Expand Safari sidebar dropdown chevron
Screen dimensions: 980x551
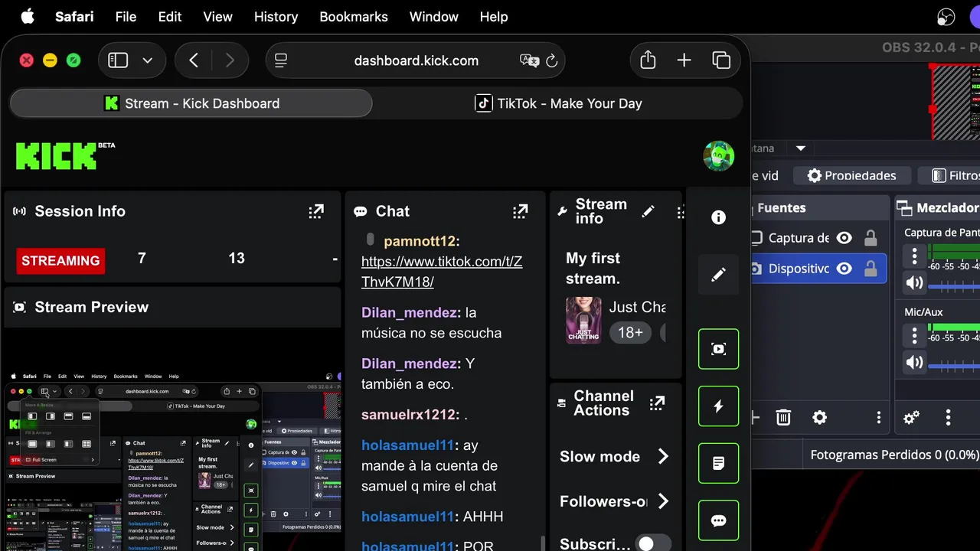148,60
